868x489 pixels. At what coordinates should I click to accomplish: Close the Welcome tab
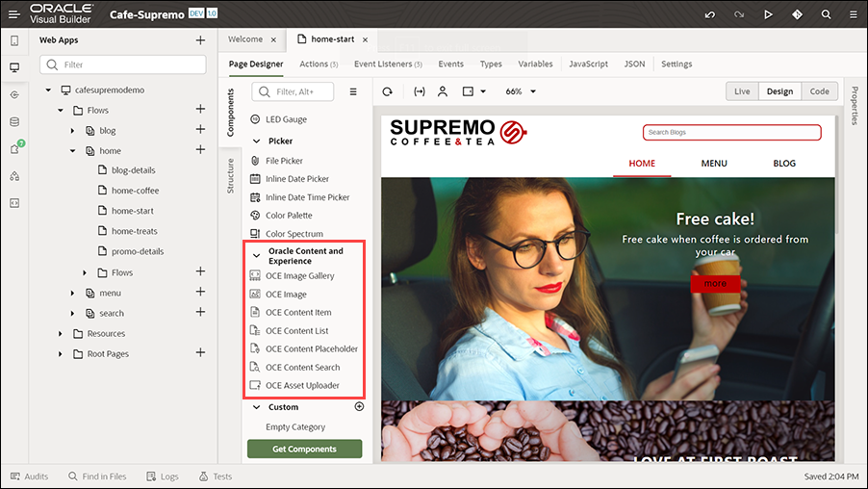click(273, 39)
